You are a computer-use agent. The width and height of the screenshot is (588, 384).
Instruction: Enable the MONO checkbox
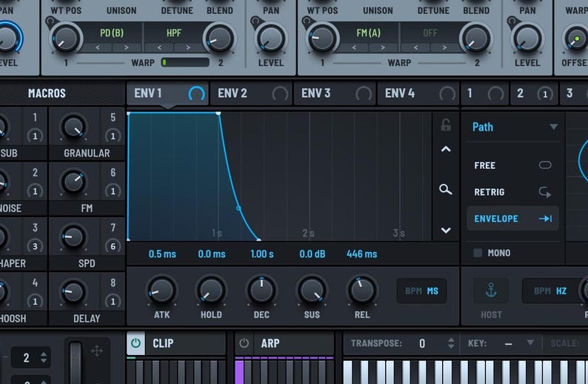pyautogui.click(x=478, y=253)
